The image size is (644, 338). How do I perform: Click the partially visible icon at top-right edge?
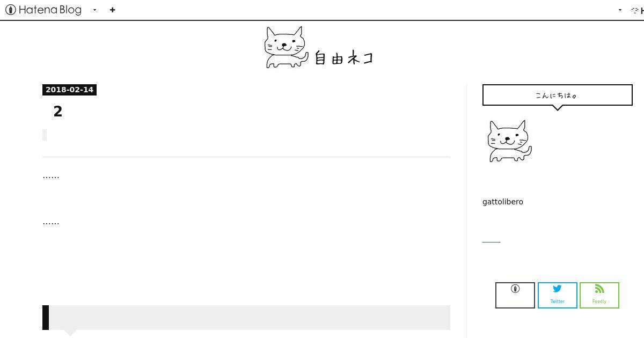pyautogui.click(x=637, y=10)
